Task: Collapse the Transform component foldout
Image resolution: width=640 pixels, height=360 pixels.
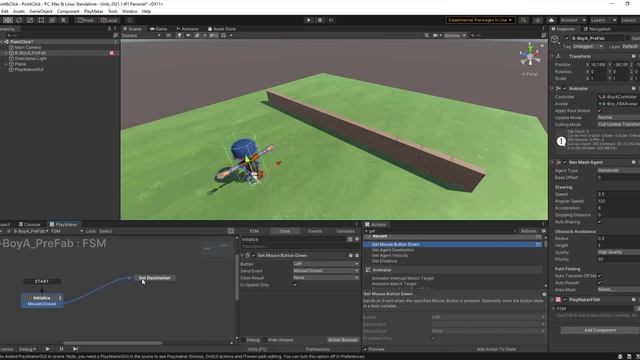Action: click(x=552, y=56)
